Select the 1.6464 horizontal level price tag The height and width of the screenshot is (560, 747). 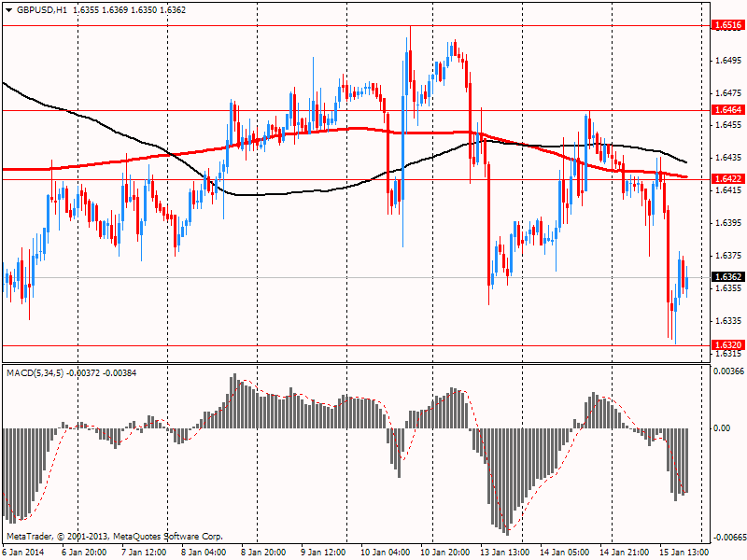click(x=728, y=110)
